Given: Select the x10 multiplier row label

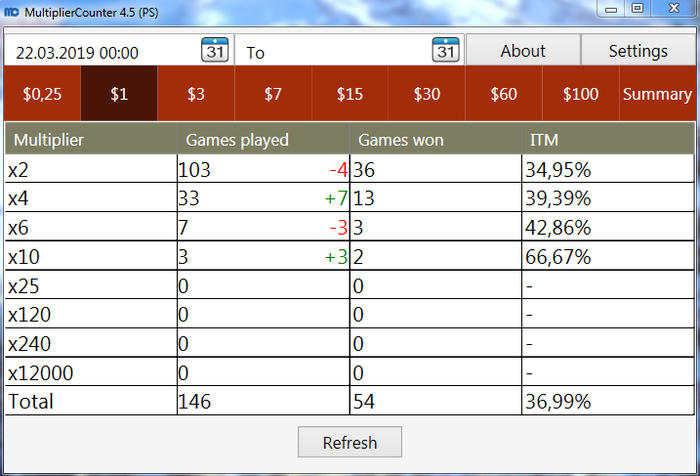Looking at the screenshot, I should 24,257.
